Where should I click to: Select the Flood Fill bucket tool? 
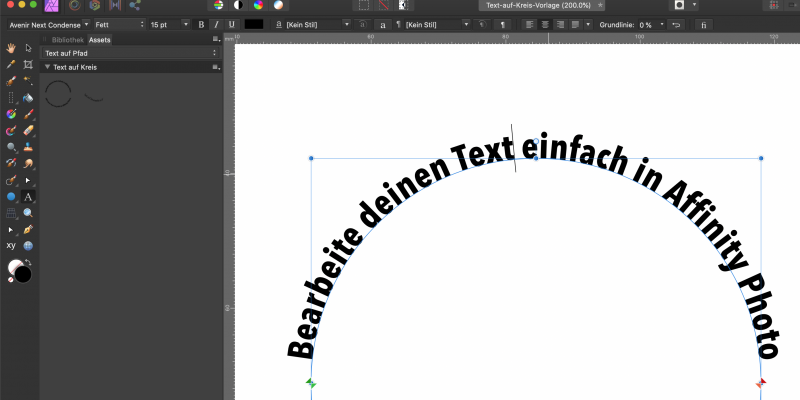28,98
